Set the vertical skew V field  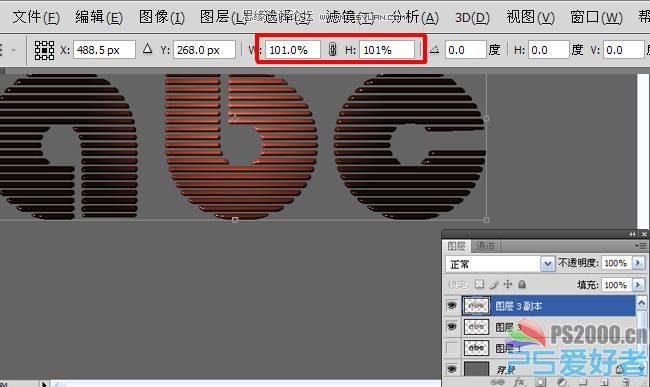(623, 50)
